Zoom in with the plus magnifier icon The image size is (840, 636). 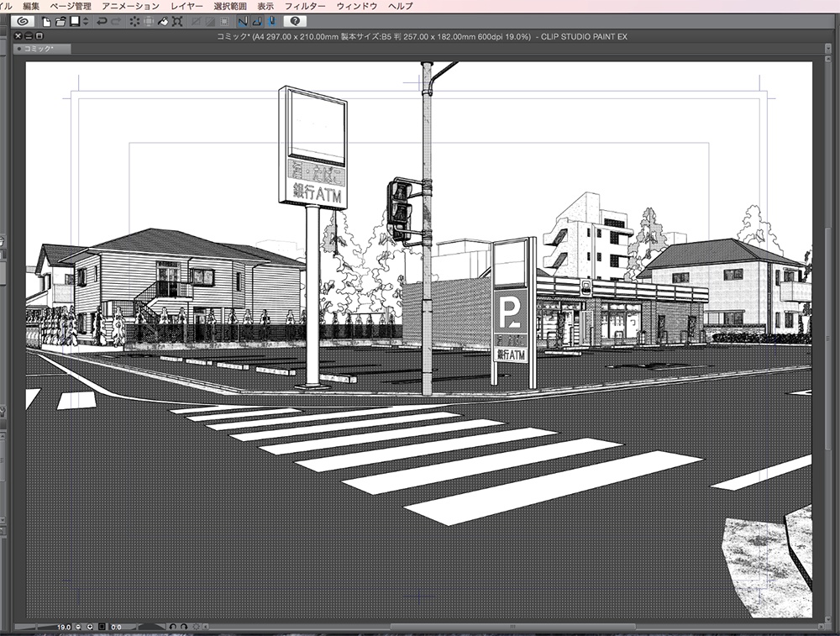[89, 627]
